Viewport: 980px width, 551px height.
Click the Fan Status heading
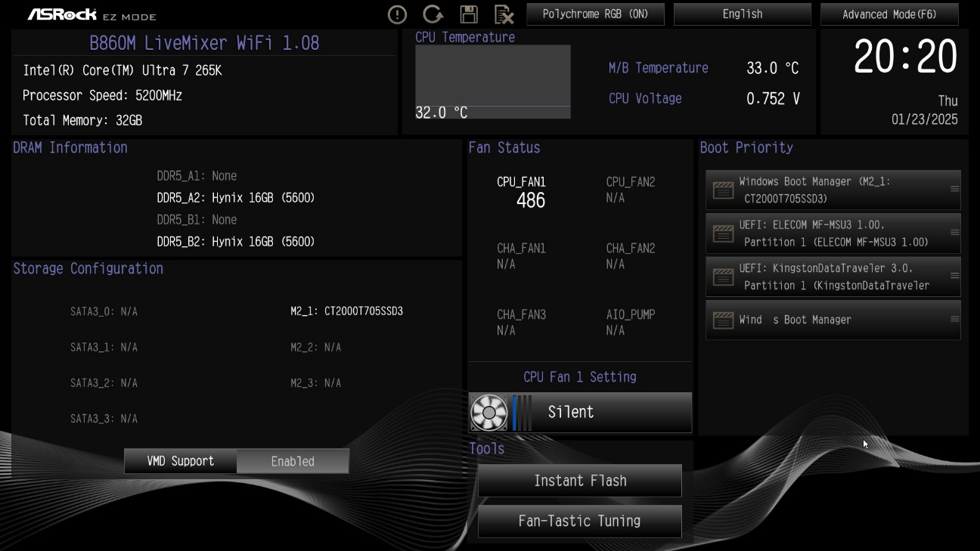pos(504,147)
